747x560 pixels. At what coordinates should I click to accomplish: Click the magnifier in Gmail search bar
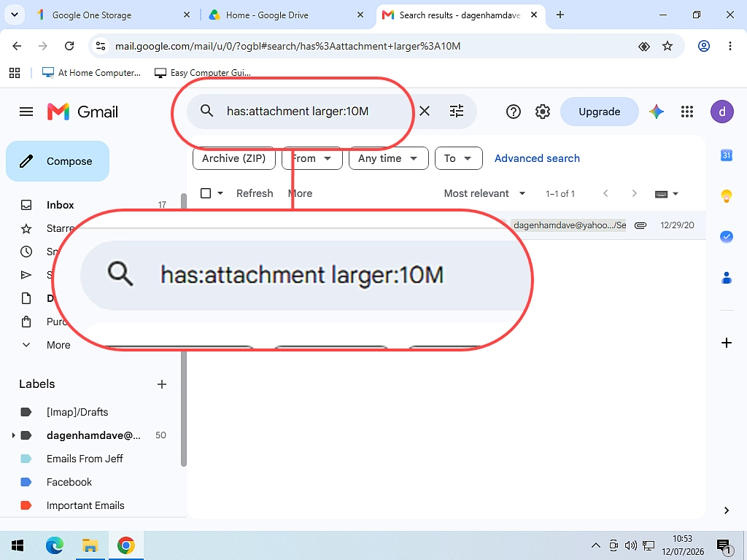pyautogui.click(x=206, y=111)
